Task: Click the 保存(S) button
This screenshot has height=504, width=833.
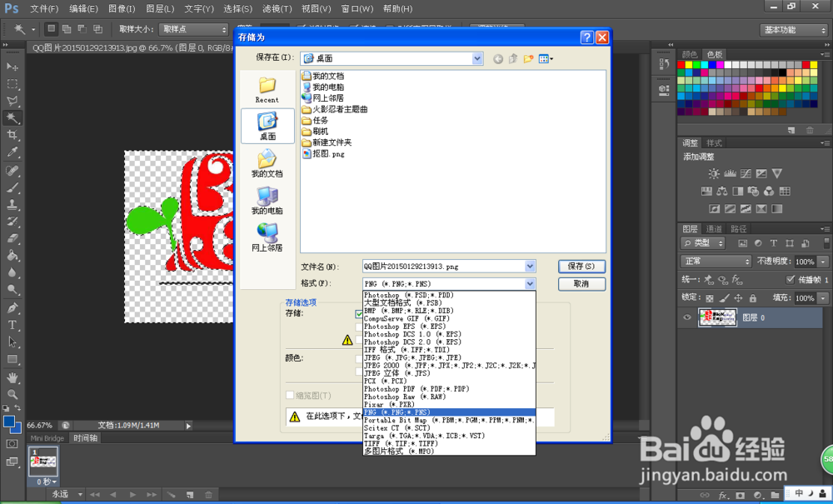Action: (581, 266)
